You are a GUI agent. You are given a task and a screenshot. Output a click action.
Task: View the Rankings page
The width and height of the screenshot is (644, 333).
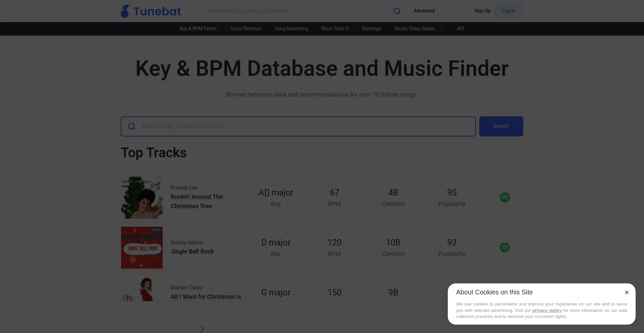click(x=371, y=29)
